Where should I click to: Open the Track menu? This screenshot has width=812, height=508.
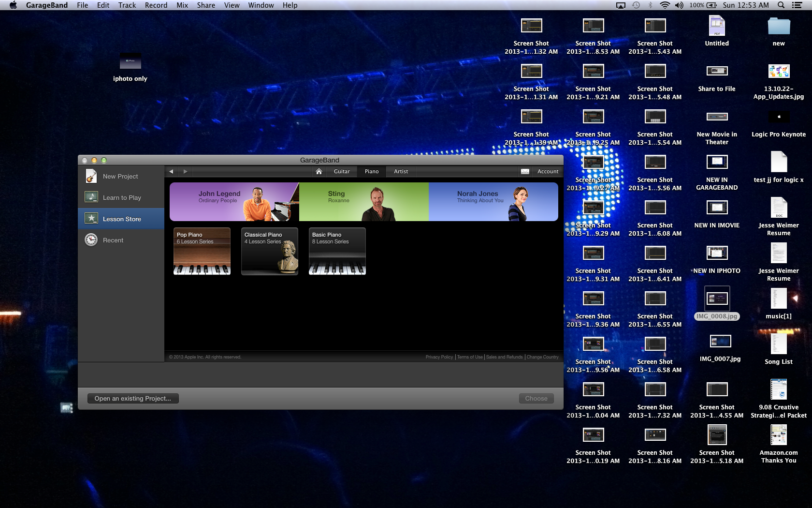pyautogui.click(x=127, y=5)
